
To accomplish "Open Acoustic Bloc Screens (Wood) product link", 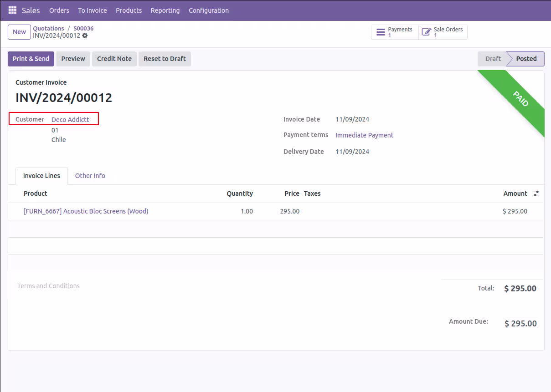I will coord(86,211).
